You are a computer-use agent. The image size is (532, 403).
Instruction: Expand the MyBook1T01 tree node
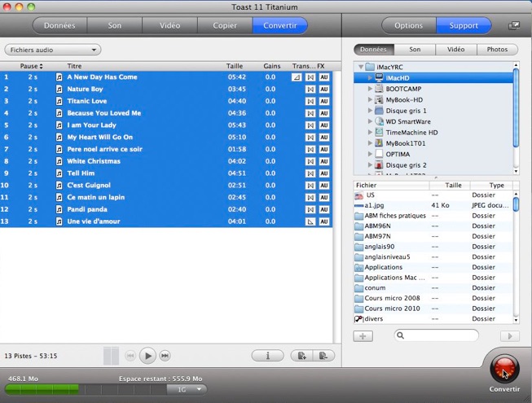370,143
